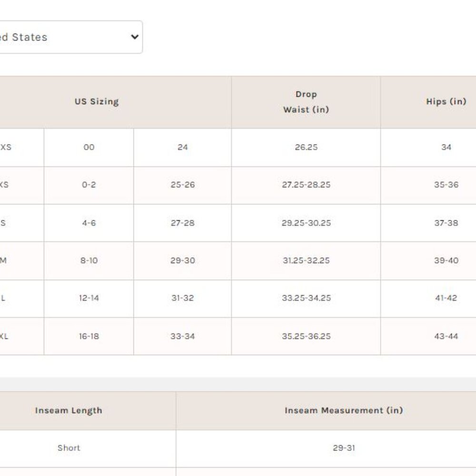Click drop waist value 33.25-34.25

click(306, 298)
